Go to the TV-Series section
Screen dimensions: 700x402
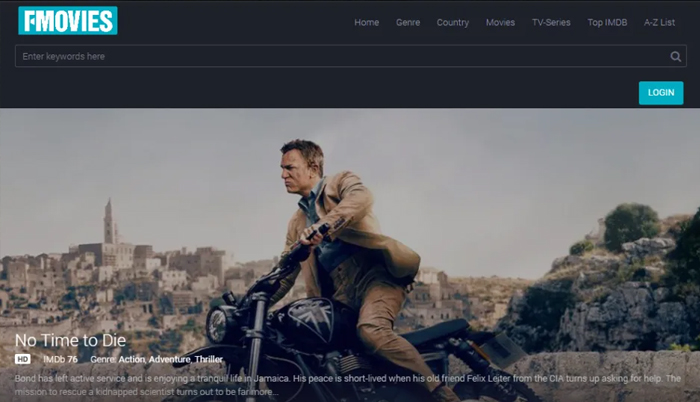[551, 22]
